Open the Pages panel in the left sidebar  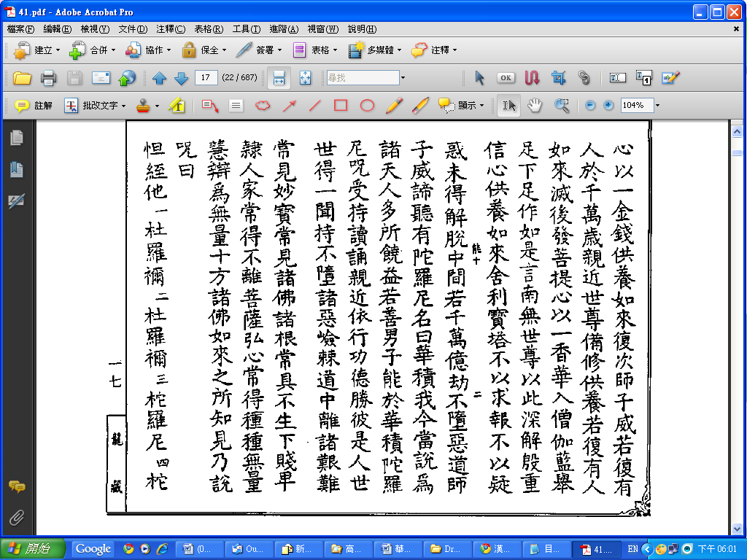click(16, 137)
